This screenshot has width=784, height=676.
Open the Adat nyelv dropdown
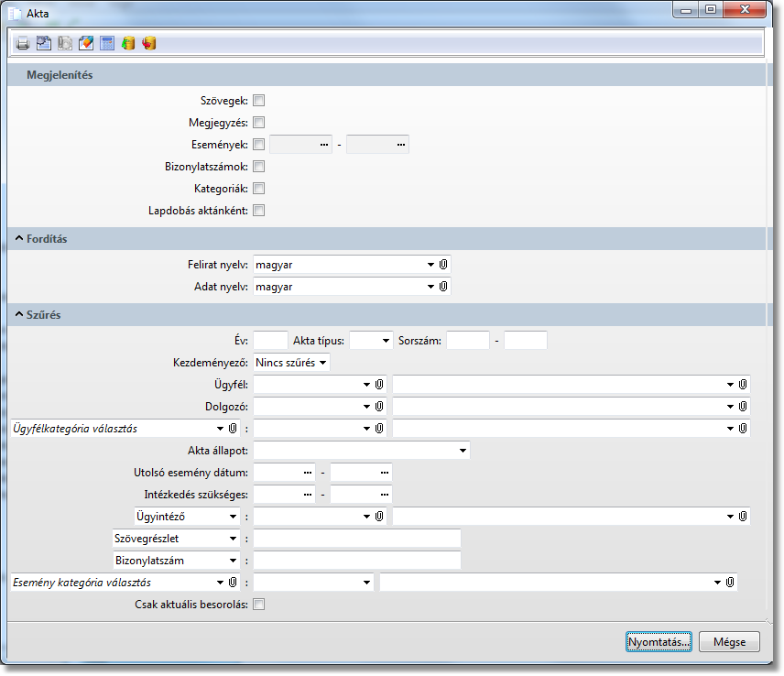(430, 287)
